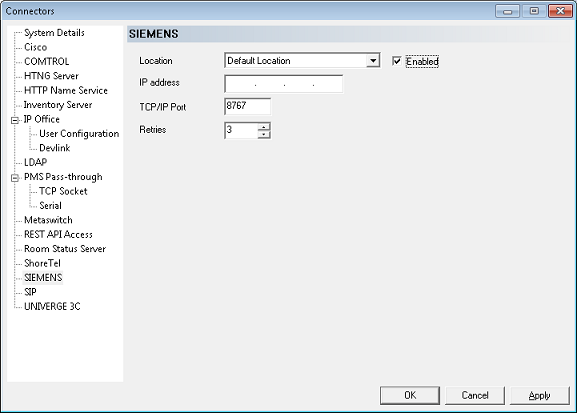Screen dimensions: 577x413
Task: Open Metaswitch connector
Action: (48, 220)
